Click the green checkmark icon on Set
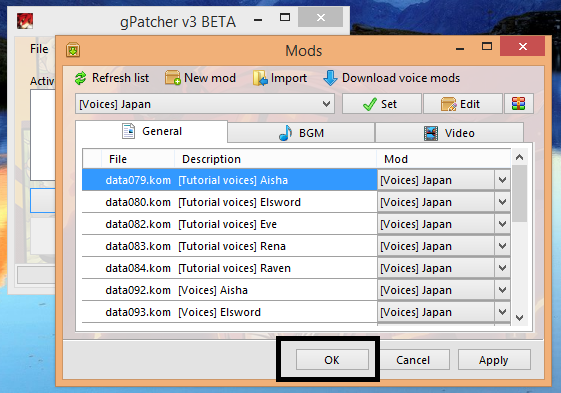 click(x=370, y=104)
